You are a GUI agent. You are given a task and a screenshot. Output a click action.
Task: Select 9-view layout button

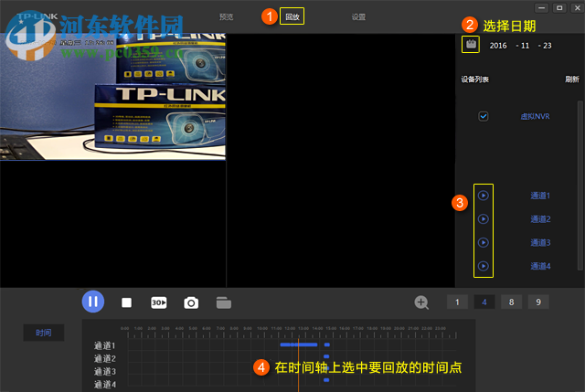pos(538,302)
